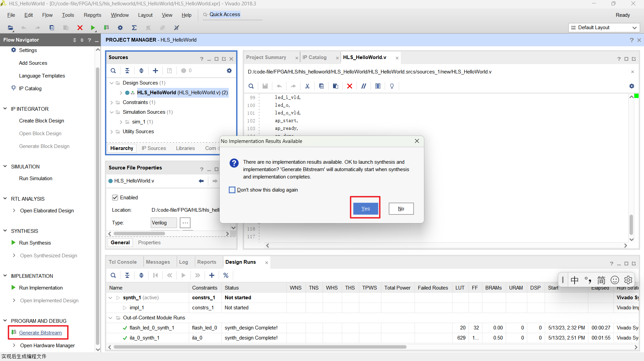This screenshot has width=644, height=361.
Task: Open Sources panel settings gear
Action: click(x=229, y=71)
